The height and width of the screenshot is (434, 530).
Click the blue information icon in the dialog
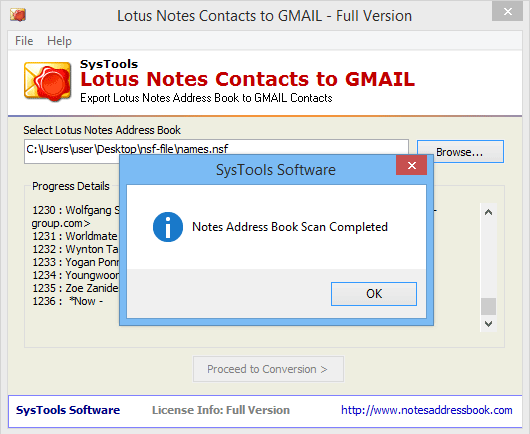coord(168,227)
